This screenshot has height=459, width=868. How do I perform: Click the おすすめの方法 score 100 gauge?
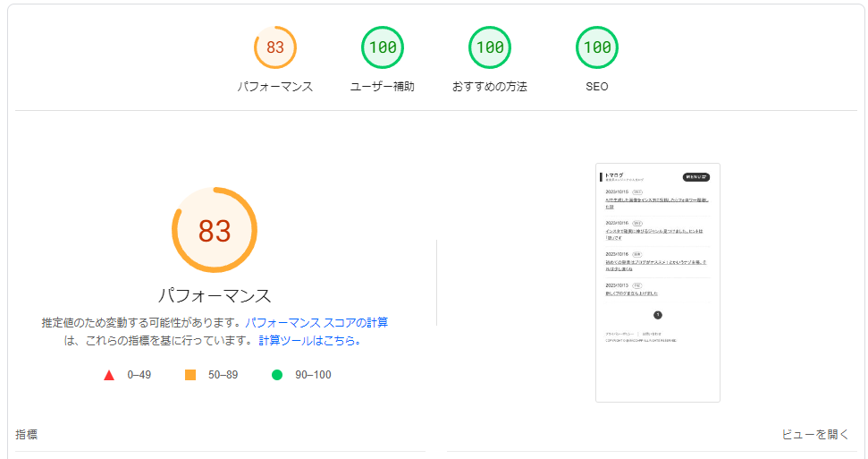click(490, 47)
